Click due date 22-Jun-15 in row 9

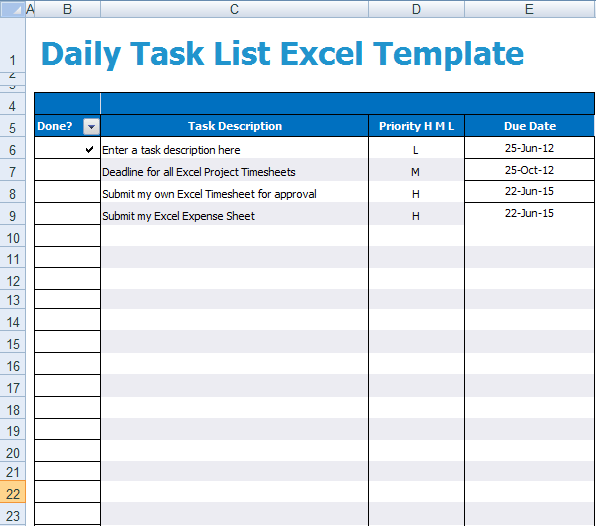529,214
